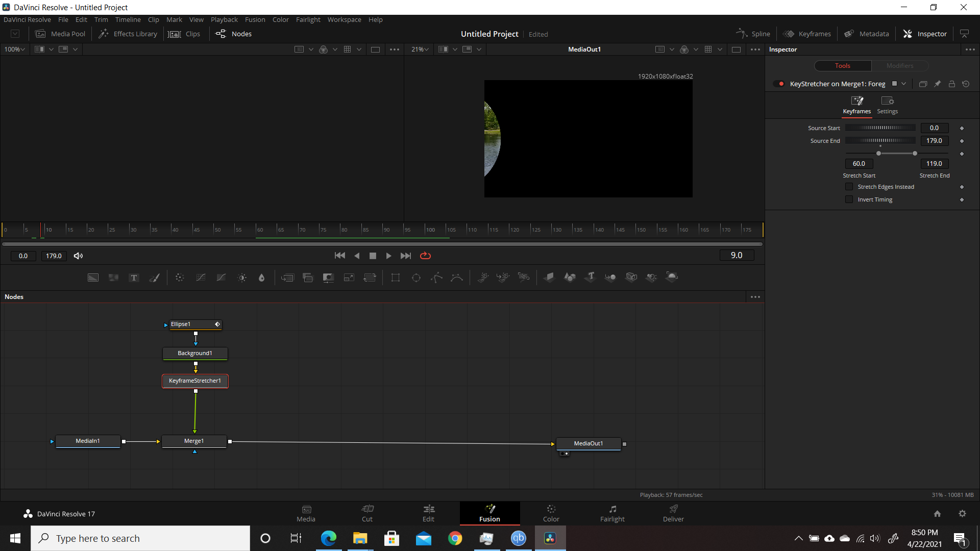Toggle keyframe diamond for Source End
Viewport: 980px width, 551px height.
pyautogui.click(x=962, y=141)
